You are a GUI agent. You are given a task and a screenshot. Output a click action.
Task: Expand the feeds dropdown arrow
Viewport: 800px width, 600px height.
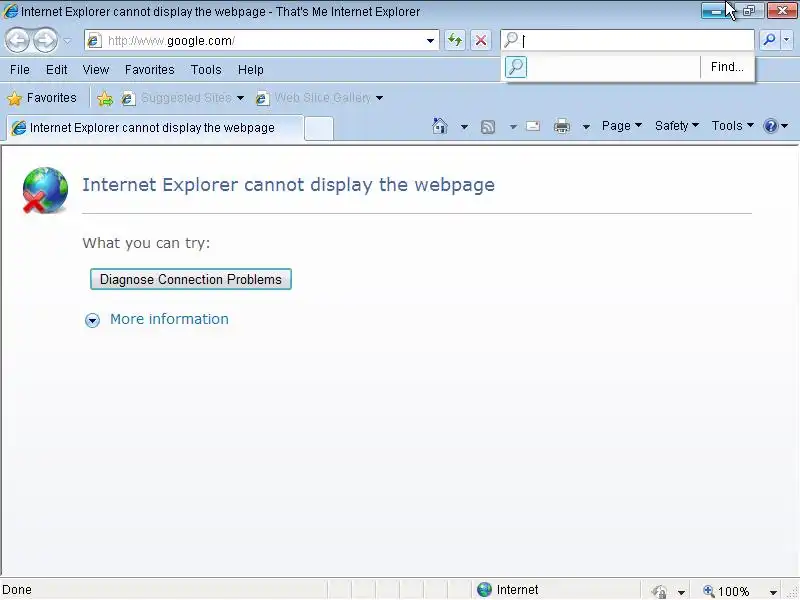pyautogui.click(x=513, y=127)
